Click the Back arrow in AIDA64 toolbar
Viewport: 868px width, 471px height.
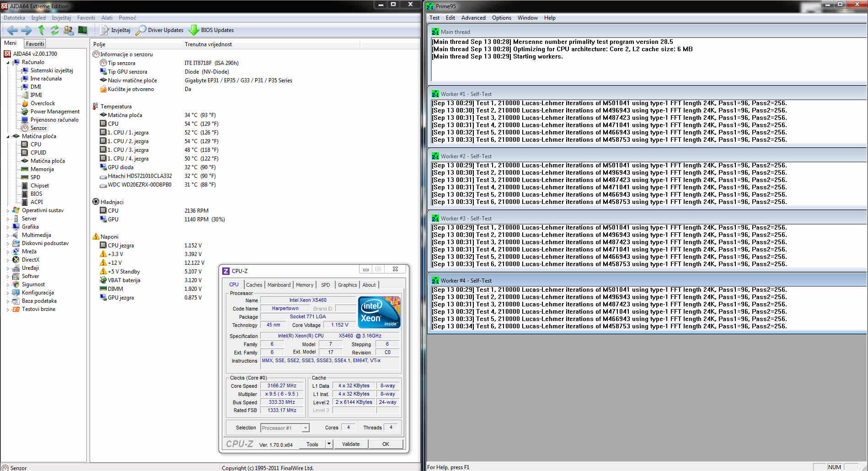pyautogui.click(x=12, y=30)
